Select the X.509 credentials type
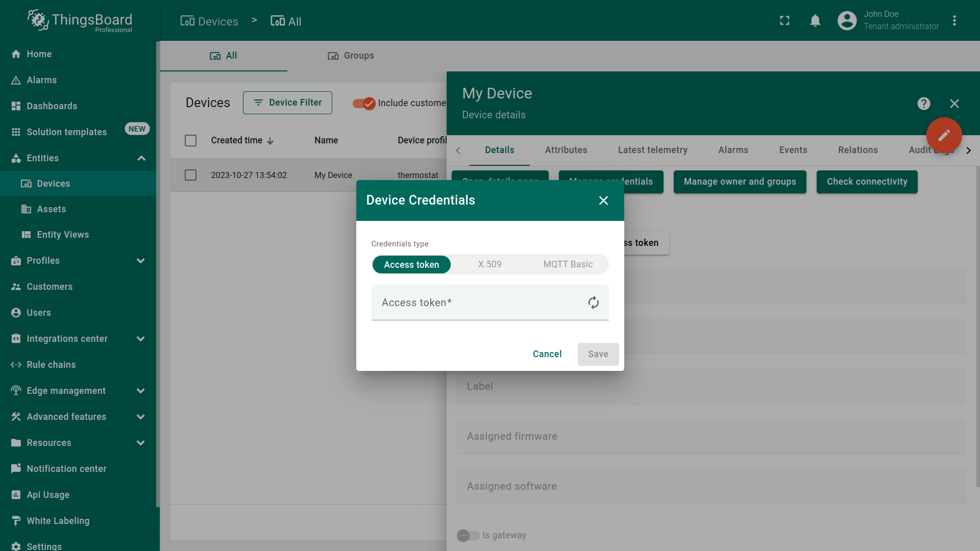Screen dimensions: 980x551 click(x=489, y=264)
